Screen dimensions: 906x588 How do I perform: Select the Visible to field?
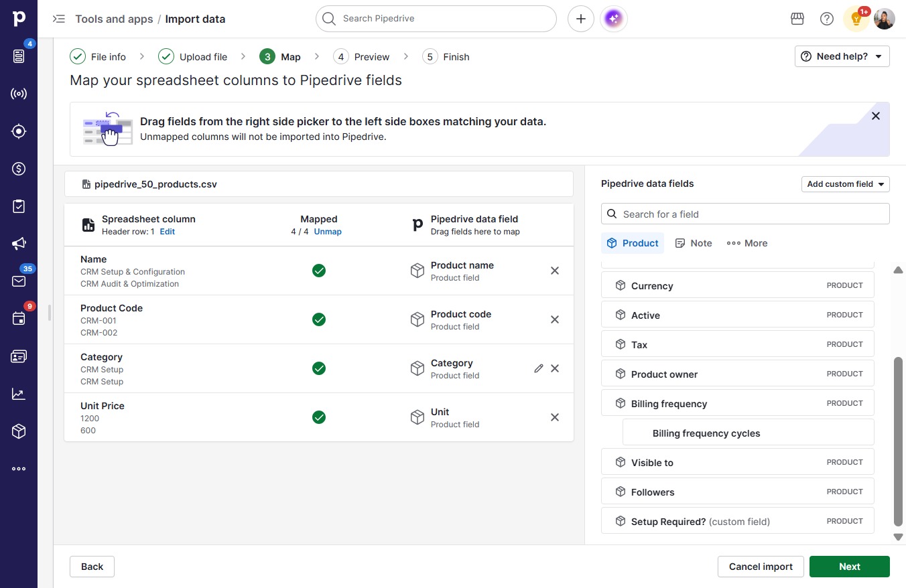tap(738, 462)
